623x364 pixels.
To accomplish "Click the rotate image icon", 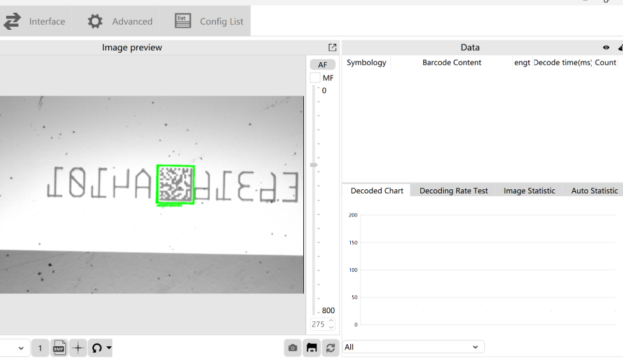I will (97, 348).
